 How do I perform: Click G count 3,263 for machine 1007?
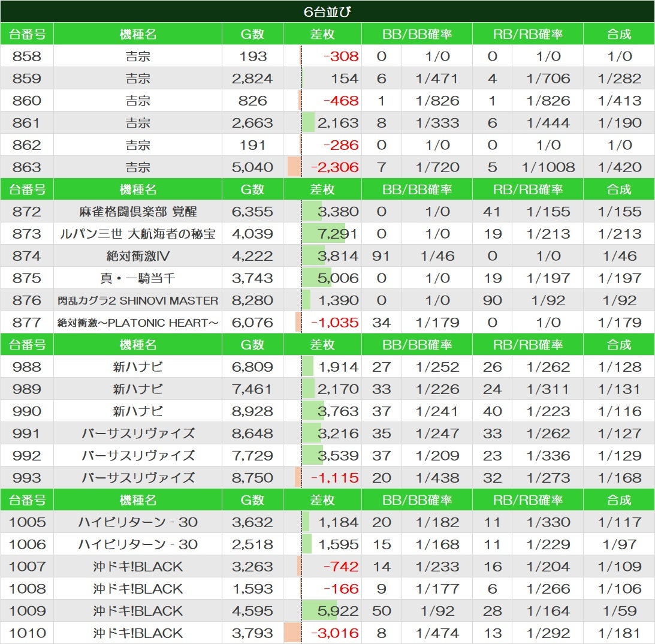(252, 567)
